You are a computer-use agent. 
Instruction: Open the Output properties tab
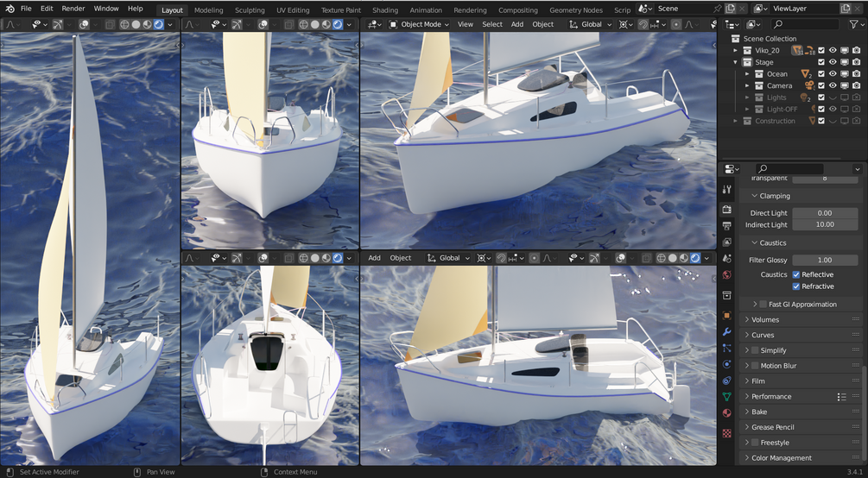tap(727, 226)
